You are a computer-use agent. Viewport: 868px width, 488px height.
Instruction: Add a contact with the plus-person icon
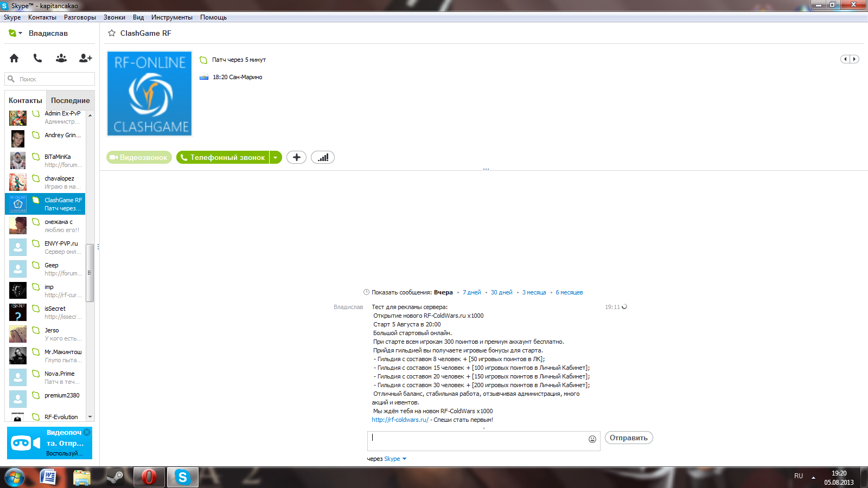86,58
